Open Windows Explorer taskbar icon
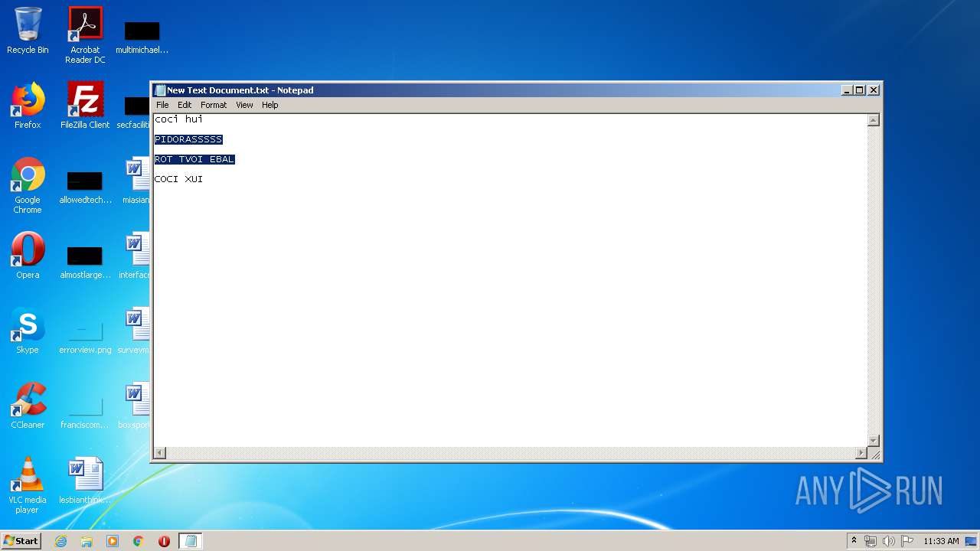This screenshot has height=551, width=980. pyautogui.click(x=87, y=541)
